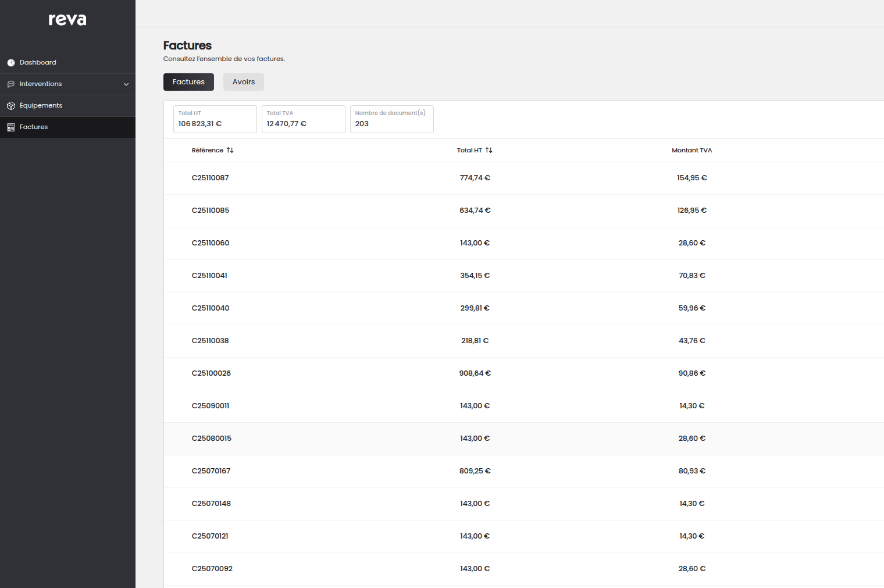Click the Nombre de document(s) card
This screenshot has width=884, height=588.
(x=391, y=119)
